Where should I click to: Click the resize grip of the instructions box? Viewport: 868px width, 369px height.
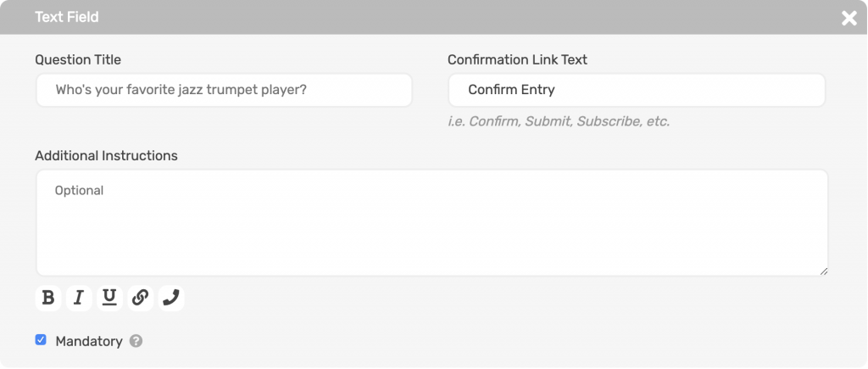point(823,271)
